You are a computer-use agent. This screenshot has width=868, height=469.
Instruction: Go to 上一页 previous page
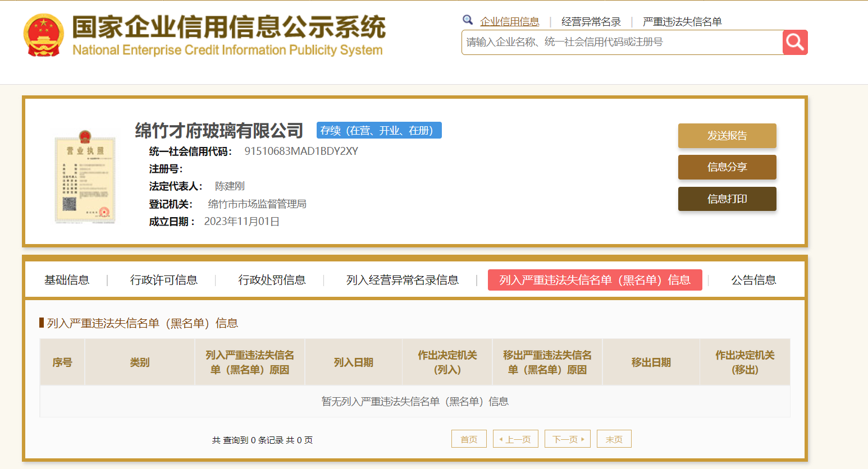515,439
